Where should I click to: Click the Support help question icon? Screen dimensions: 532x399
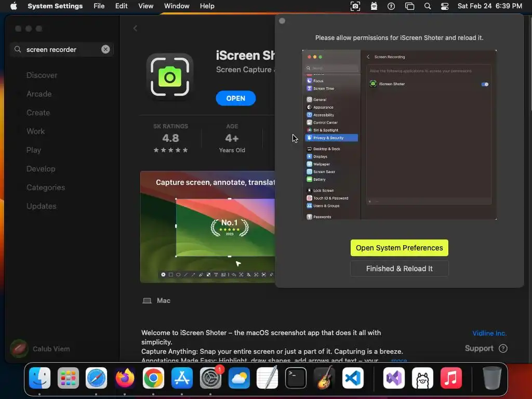(503, 349)
